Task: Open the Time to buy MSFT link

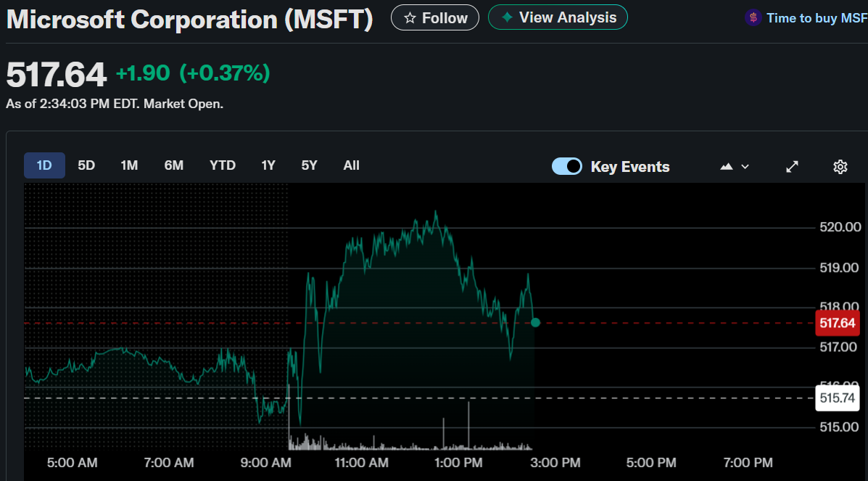Action: [x=816, y=18]
